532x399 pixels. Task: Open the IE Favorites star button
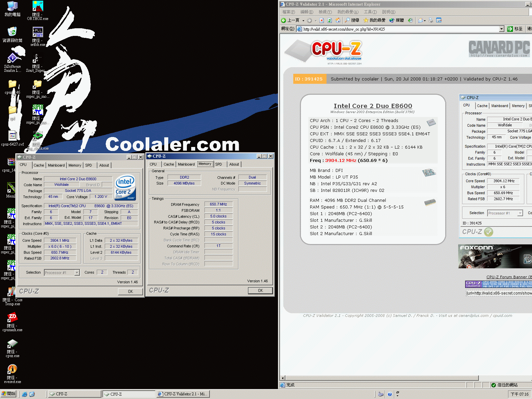coord(374,20)
